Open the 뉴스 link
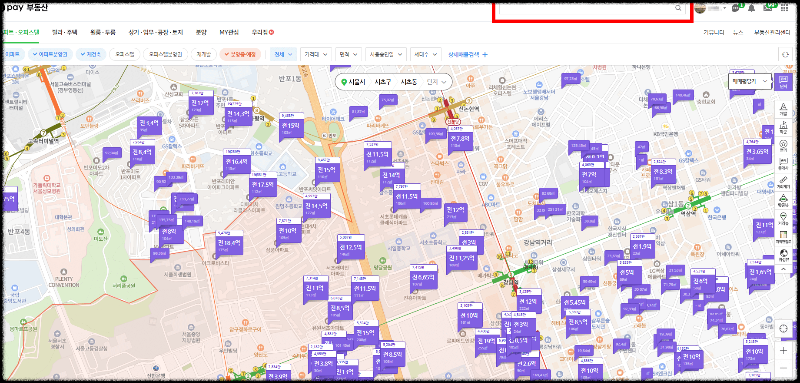This screenshot has width=800, height=383. point(738,32)
